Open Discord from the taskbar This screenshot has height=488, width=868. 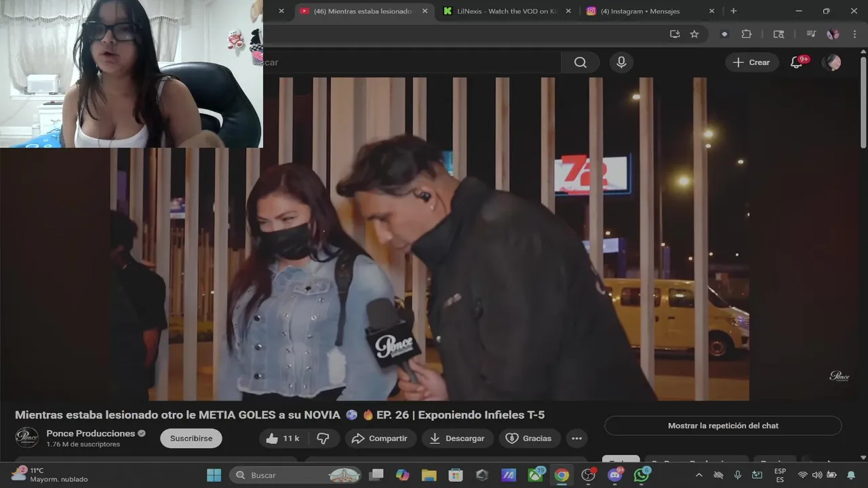[616, 475]
